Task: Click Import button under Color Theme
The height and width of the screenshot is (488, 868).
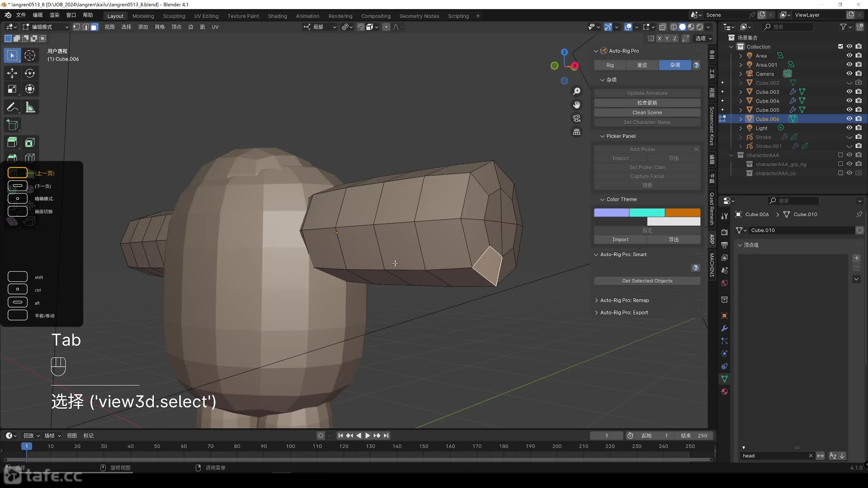Action: [620, 240]
